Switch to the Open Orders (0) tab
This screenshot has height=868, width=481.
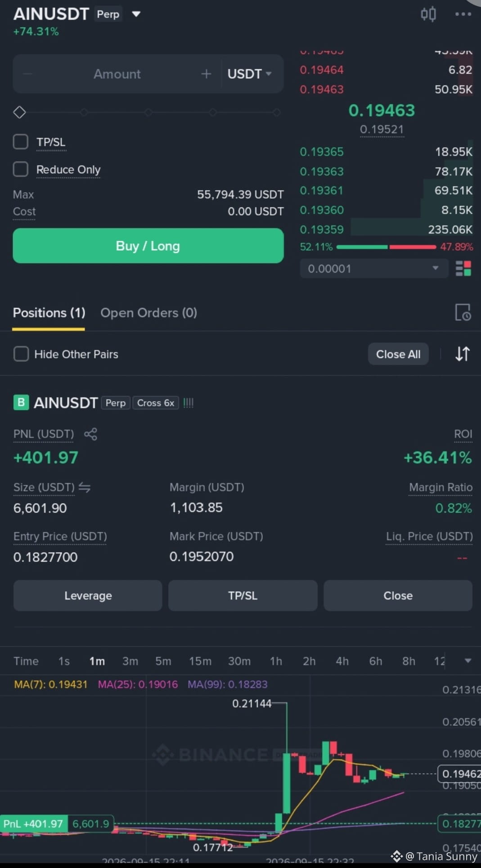[x=148, y=313]
